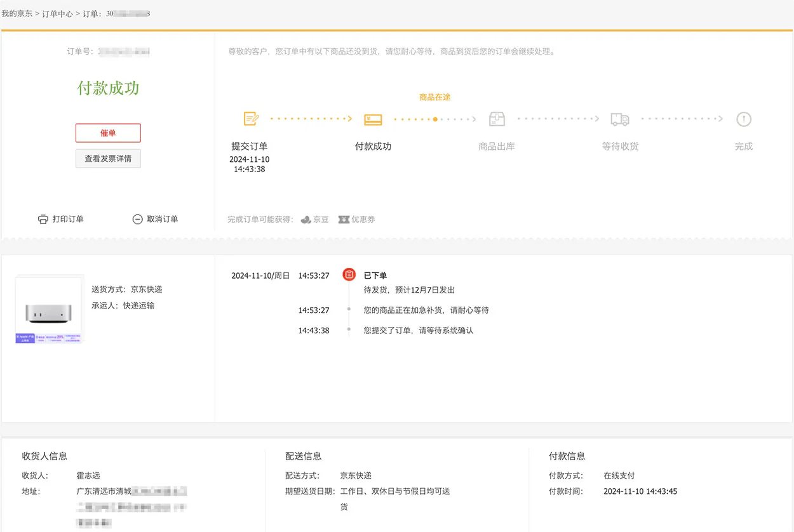The height and width of the screenshot is (532, 794).
Task: Click the 商品在途 progress marker dot
Action: (435, 119)
